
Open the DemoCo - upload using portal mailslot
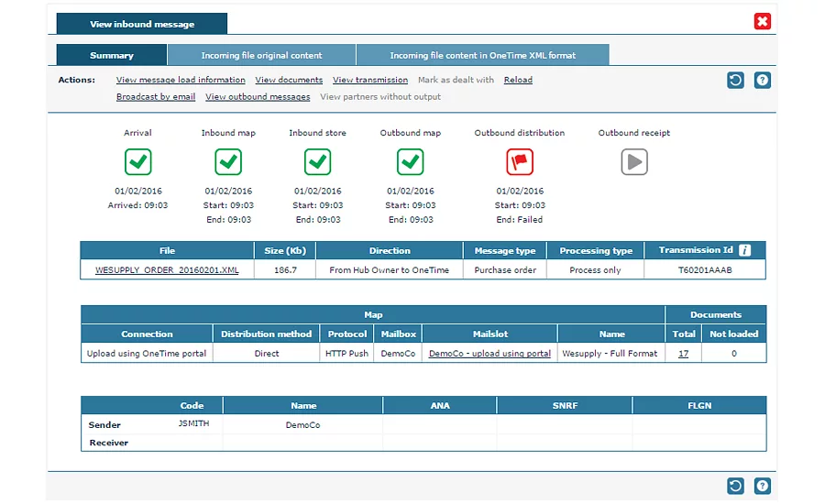point(489,354)
